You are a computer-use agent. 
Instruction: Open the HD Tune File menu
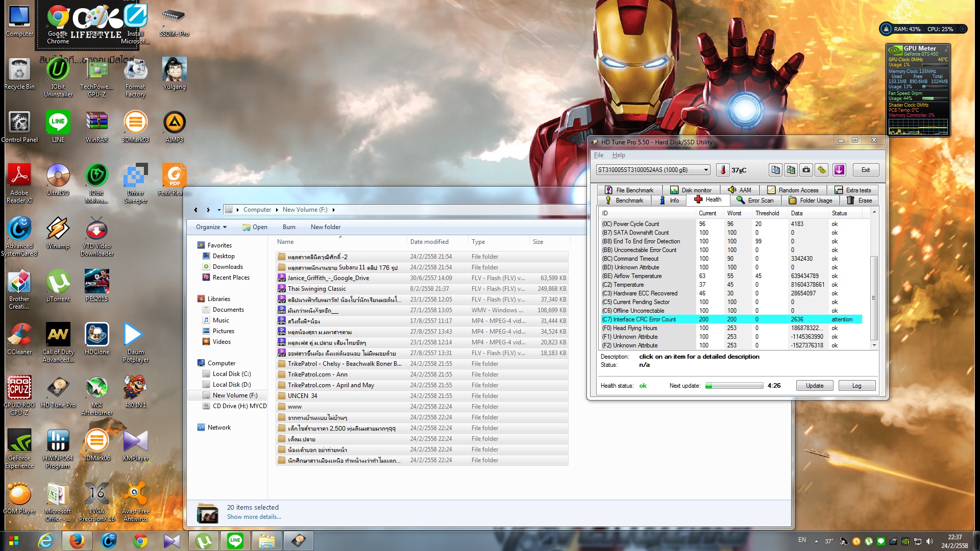(598, 155)
